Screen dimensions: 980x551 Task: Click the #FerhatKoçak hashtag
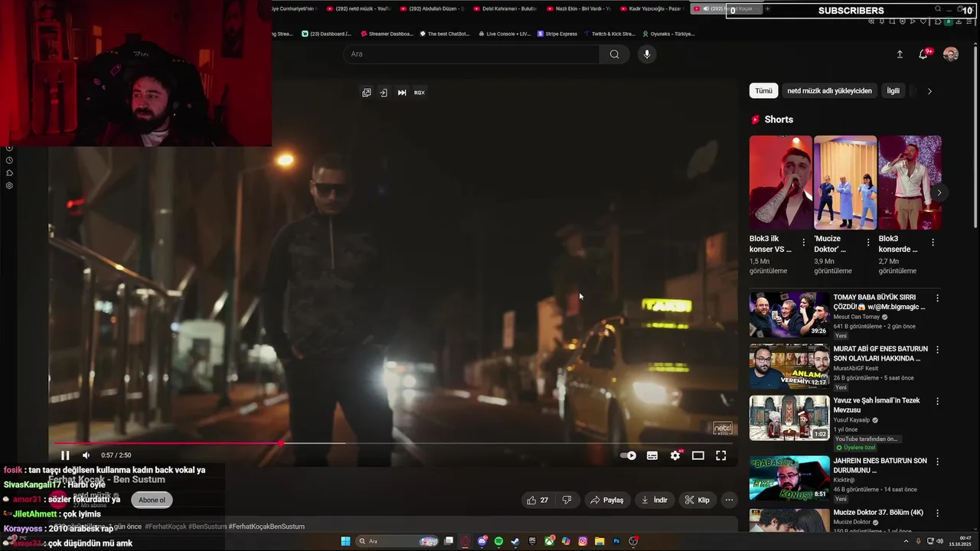(x=165, y=527)
